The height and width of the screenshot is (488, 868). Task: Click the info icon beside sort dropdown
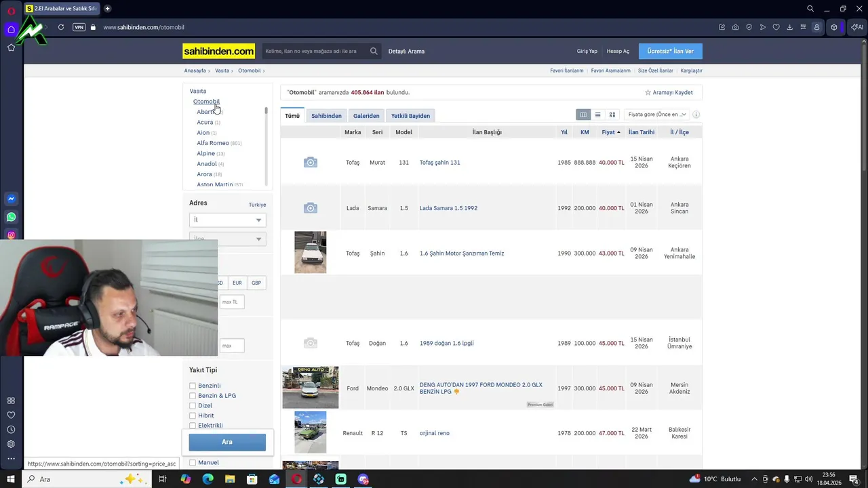coord(696,115)
